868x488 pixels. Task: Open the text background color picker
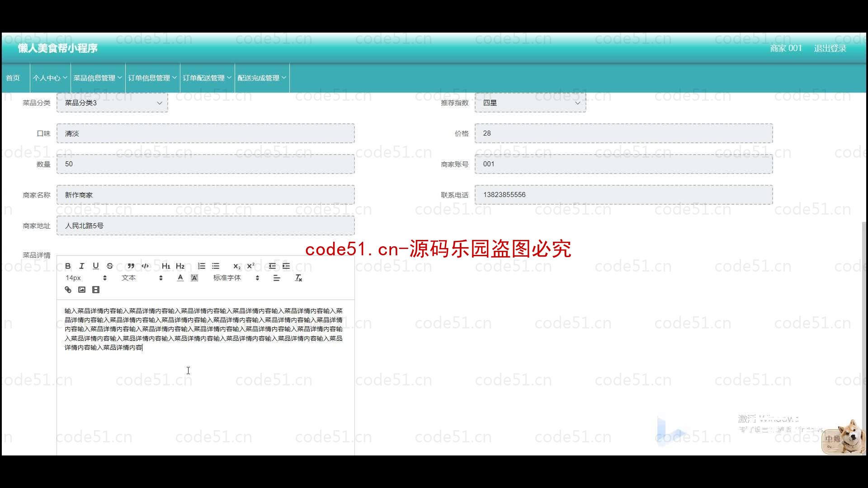click(x=194, y=278)
